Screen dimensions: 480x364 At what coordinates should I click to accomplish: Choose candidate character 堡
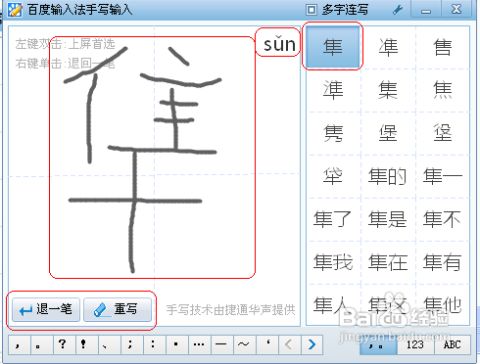[388, 133]
